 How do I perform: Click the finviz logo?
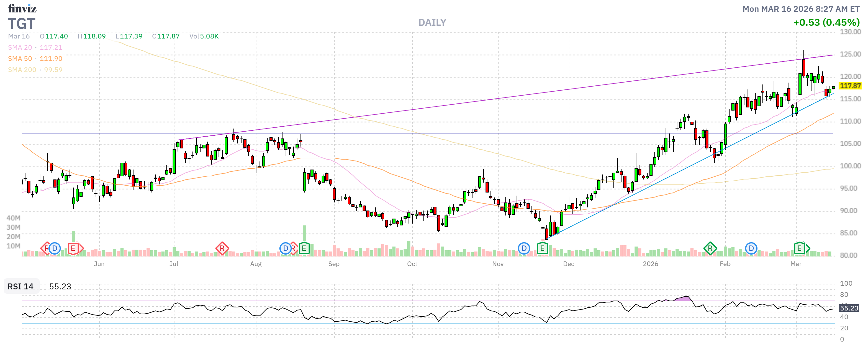pyautogui.click(x=22, y=8)
